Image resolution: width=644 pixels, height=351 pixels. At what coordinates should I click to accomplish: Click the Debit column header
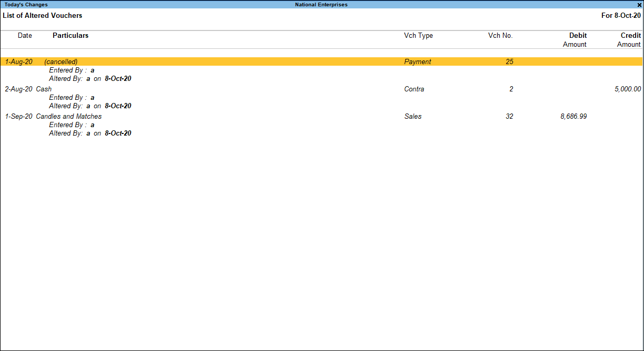tap(578, 36)
